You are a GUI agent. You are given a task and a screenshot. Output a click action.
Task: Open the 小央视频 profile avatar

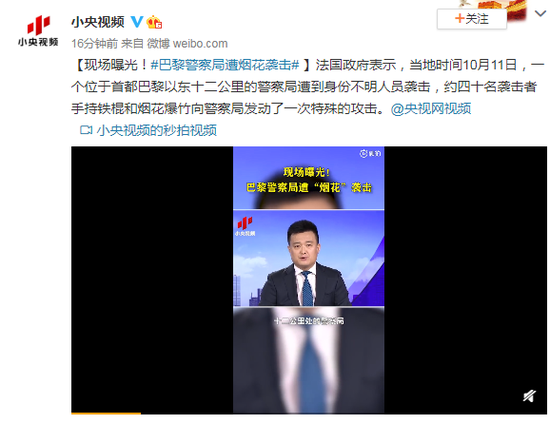[38, 31]
